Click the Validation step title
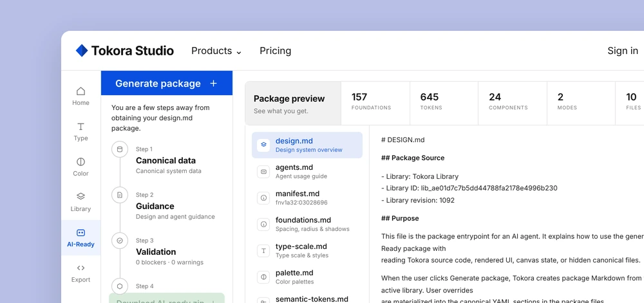The width and height of the screenshot is (644, 303). click(x=156, y=252)
